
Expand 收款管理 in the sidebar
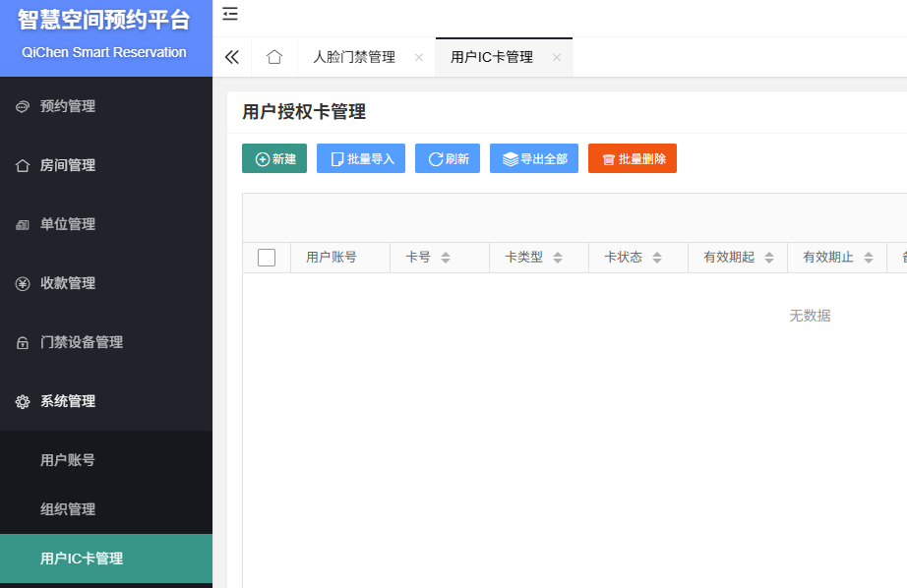click(x=106, y=283)
